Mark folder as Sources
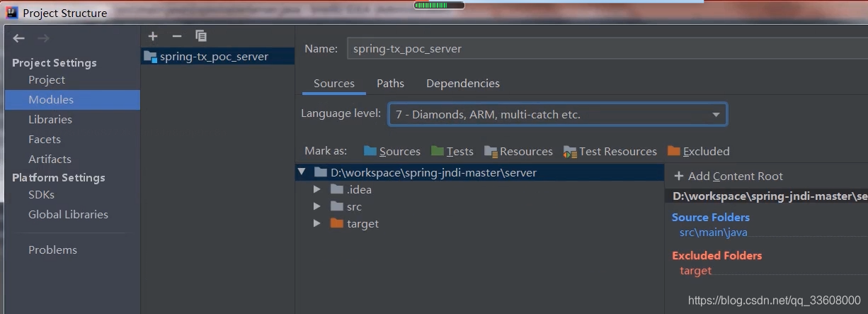868x314 pixels. [x=392, y=151]
